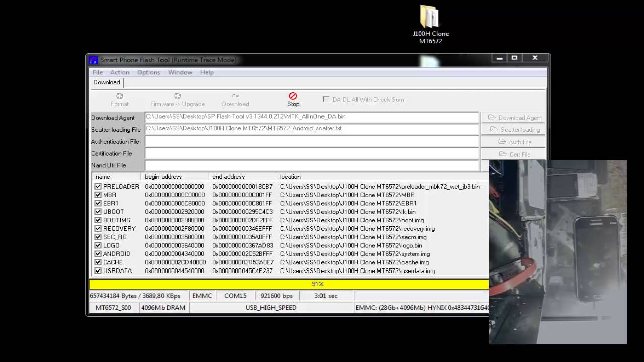
Task: Uncheck the USRDATA partition checkbox
Action: tap(98, 270)
